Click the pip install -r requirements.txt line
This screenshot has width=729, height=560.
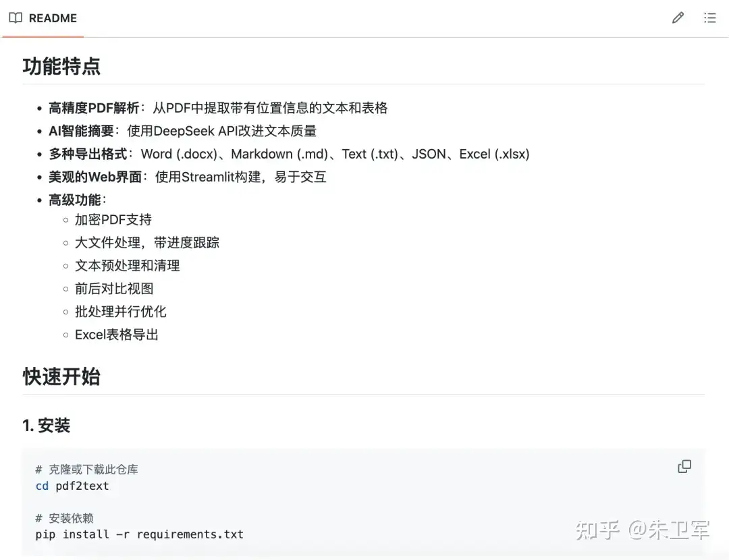tap(140, 534)
